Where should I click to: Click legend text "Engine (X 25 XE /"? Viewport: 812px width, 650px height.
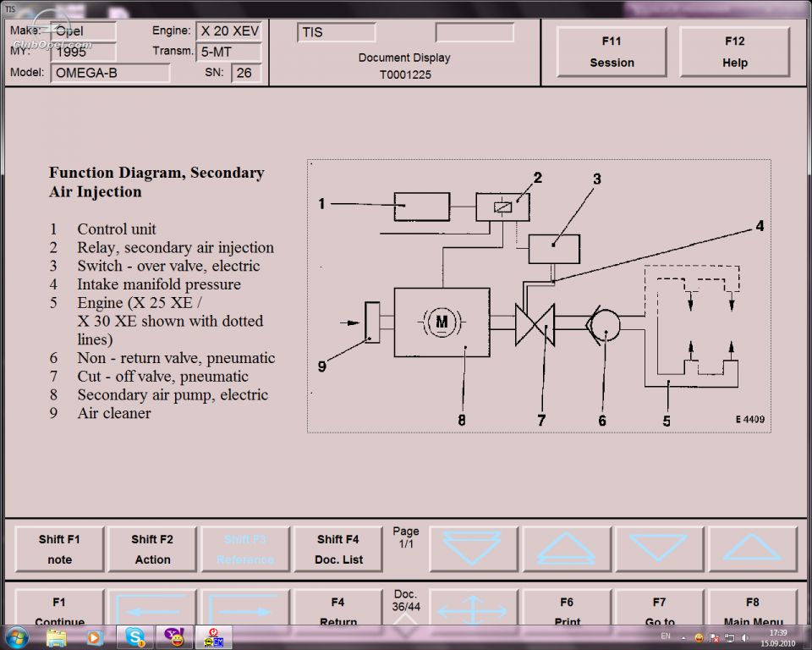(140, 303)
